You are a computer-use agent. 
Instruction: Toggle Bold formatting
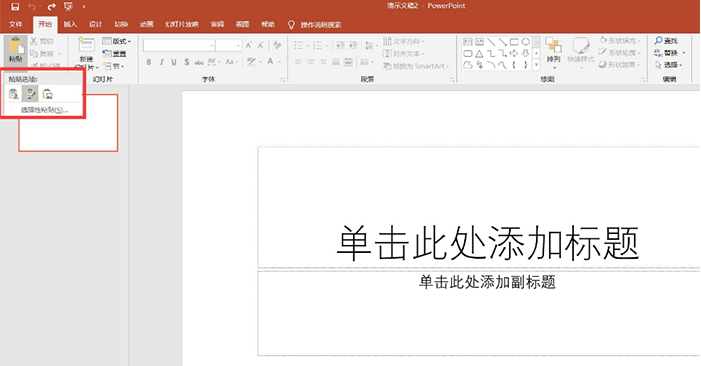coord(149,62)
